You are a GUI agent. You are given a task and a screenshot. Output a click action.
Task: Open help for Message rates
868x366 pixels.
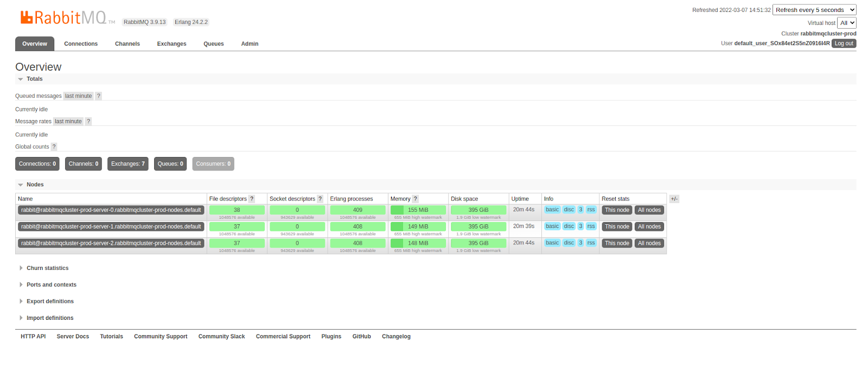(x=88, y=122)
